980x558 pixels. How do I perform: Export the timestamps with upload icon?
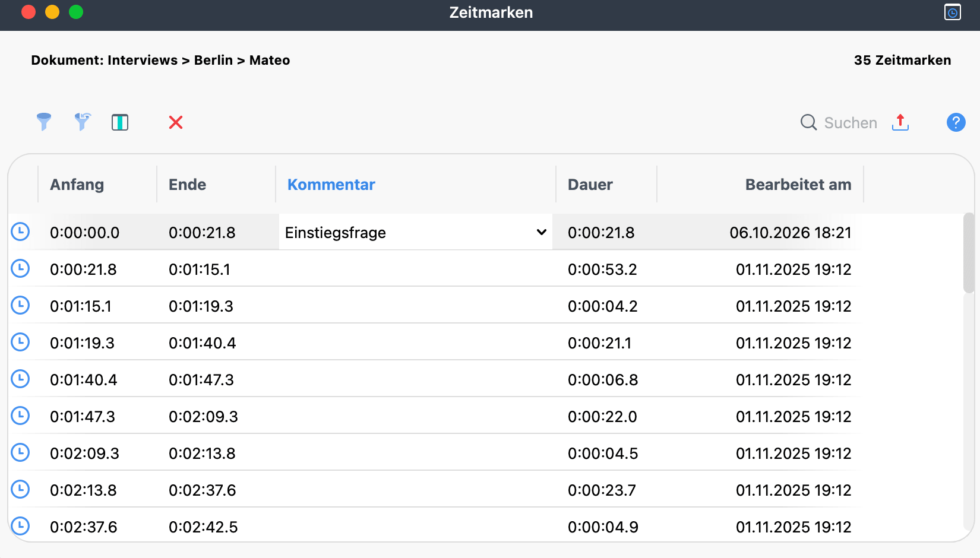click(900, 122)
